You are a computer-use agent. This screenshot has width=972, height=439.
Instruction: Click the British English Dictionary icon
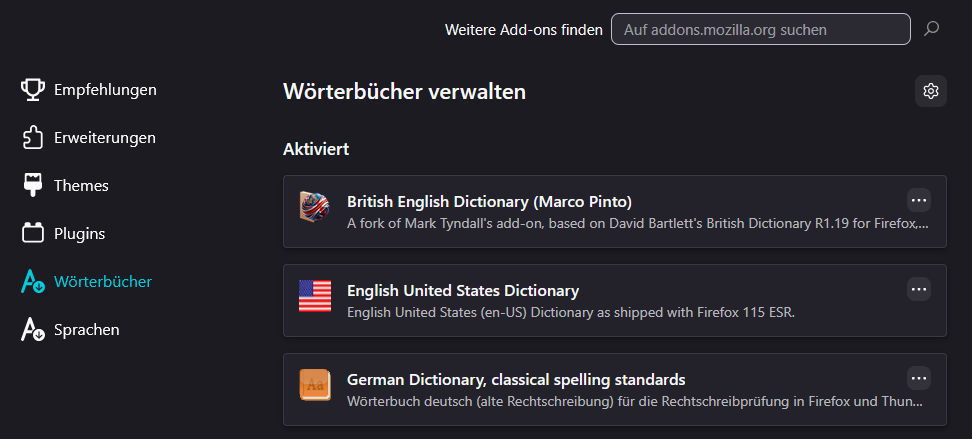314,208
